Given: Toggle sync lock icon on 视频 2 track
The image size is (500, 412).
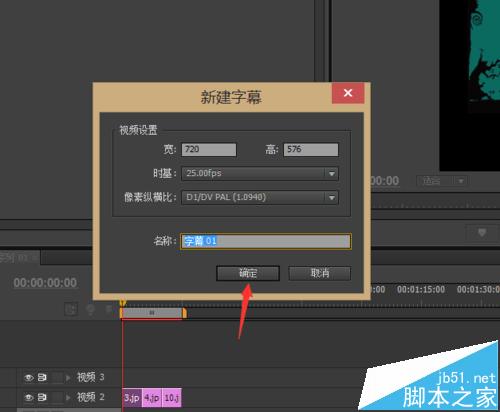Looking at the screenshot, I should [42, 397].
